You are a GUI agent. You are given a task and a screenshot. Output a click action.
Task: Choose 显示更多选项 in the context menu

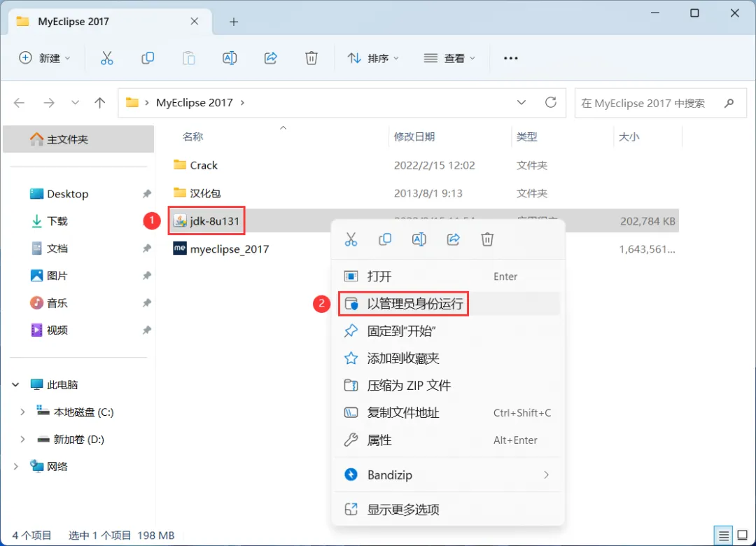[x=448, y=510]
